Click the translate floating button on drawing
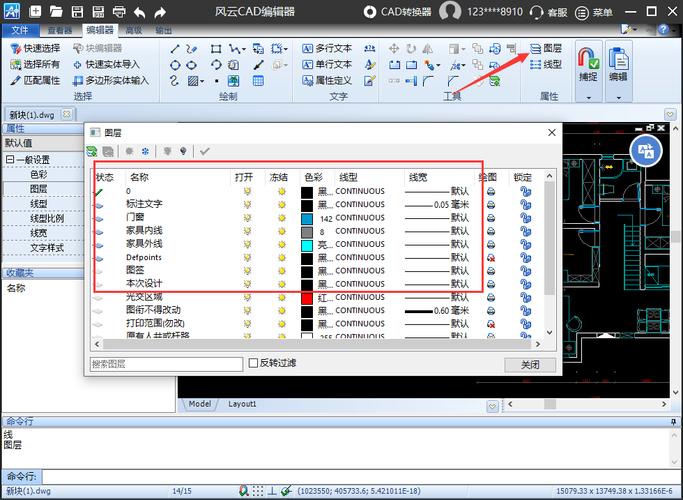The height and width of the screenshot is (500, 683). click(646, 151)
